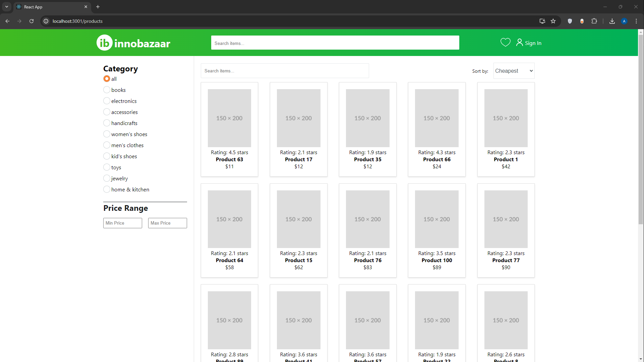The image size is (644, 362).
Task: Select the books category
Action: pyautogui.click(x=107, y=90)
